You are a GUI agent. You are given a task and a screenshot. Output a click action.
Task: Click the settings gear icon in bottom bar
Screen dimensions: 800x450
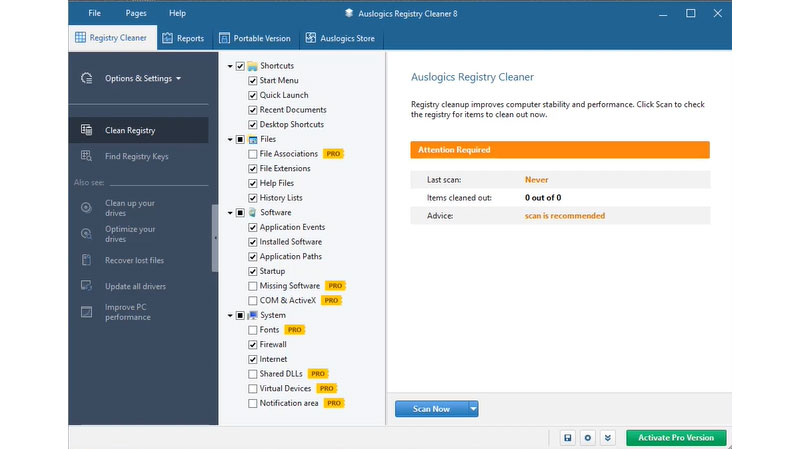[x=588, y=438]
